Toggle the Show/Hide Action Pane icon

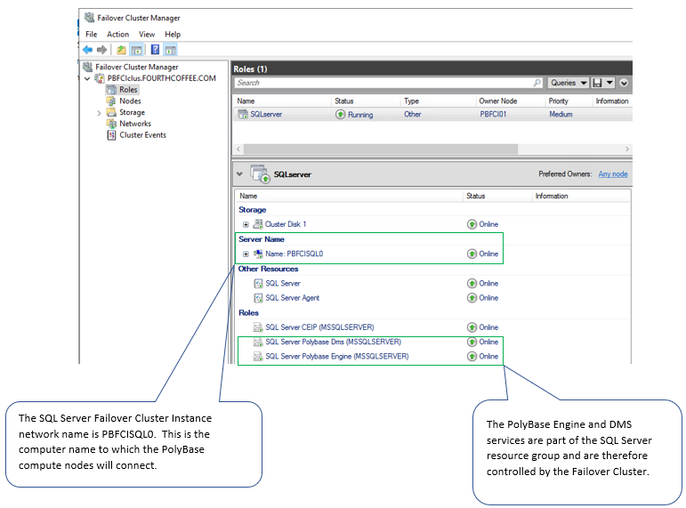[171, 50]
